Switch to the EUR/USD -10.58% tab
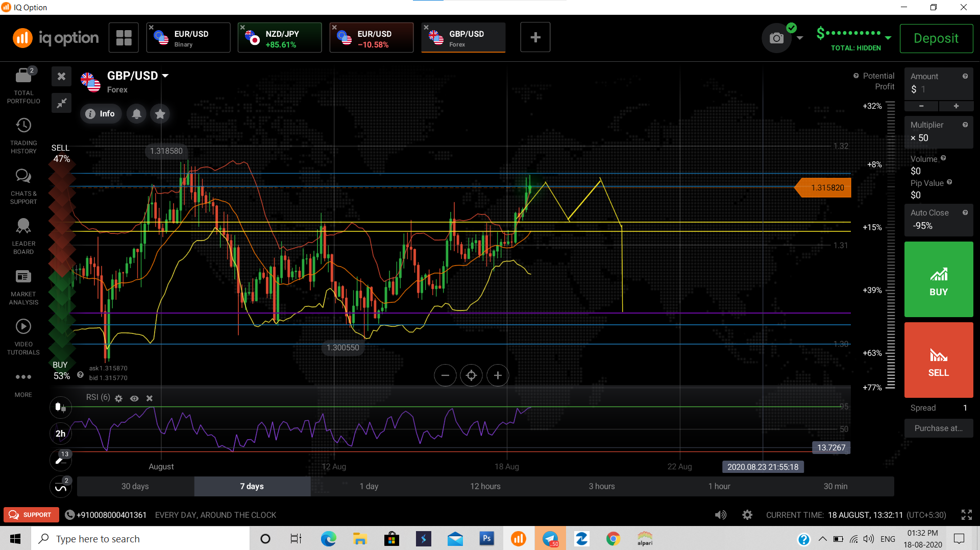 pos(372,37)
